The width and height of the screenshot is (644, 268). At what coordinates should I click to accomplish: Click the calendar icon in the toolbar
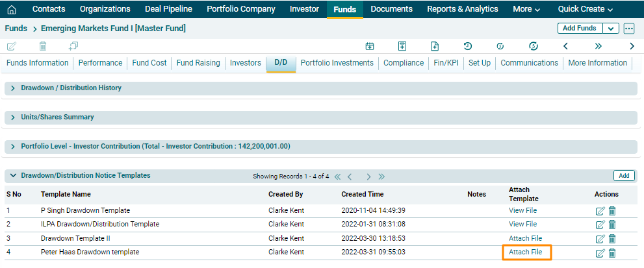[370, 46]
